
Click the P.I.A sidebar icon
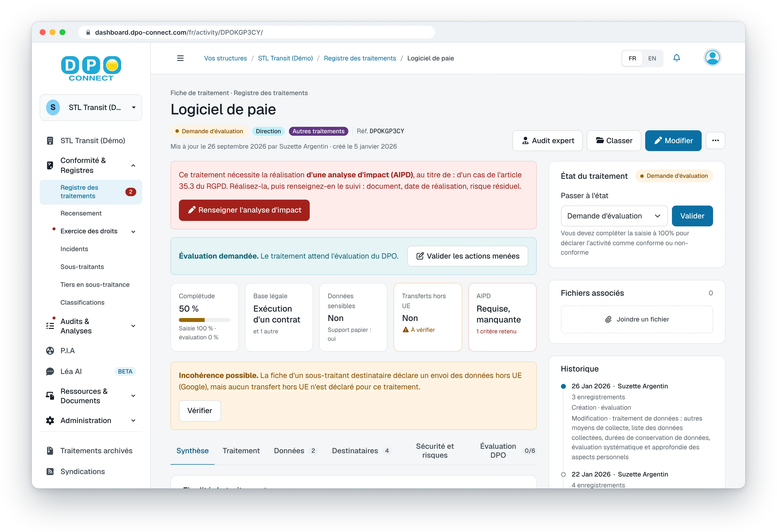(50, 350)
